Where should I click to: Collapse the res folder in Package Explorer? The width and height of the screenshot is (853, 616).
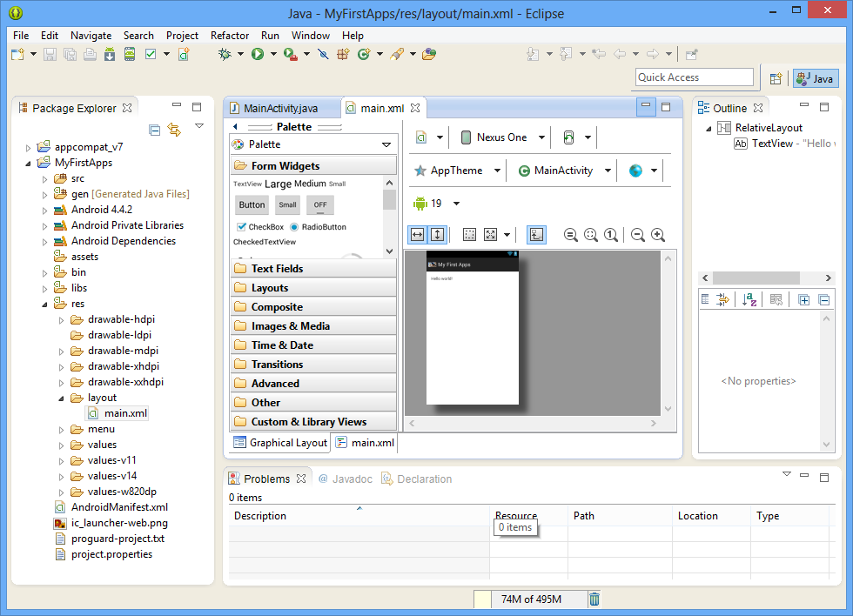44,303
